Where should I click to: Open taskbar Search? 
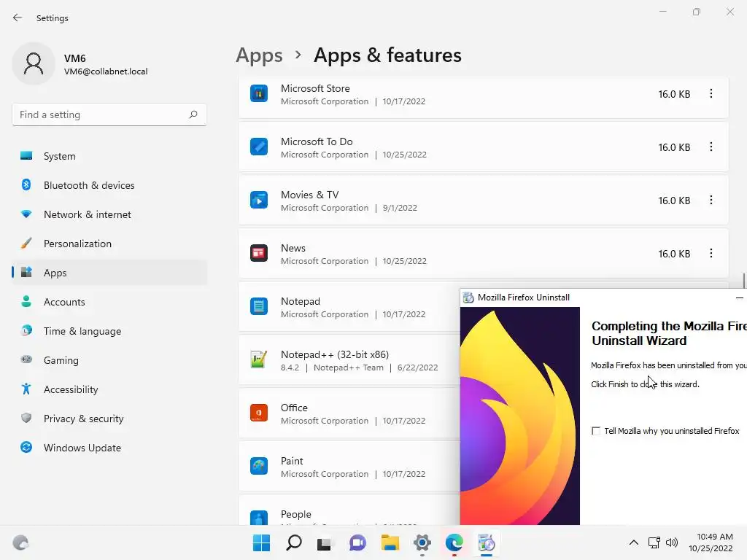pos(293,542)
